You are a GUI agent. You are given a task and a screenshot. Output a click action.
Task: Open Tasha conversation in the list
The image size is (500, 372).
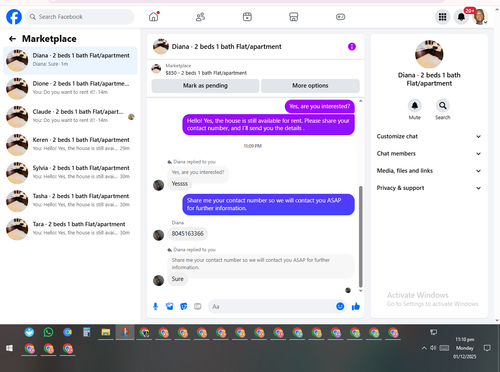tap(70, 201)
